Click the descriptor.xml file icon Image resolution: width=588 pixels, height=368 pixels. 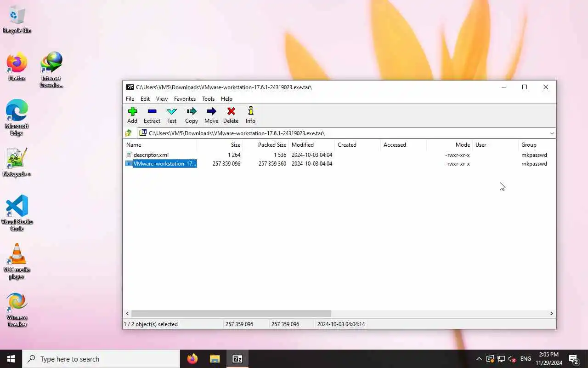[129, 155]
